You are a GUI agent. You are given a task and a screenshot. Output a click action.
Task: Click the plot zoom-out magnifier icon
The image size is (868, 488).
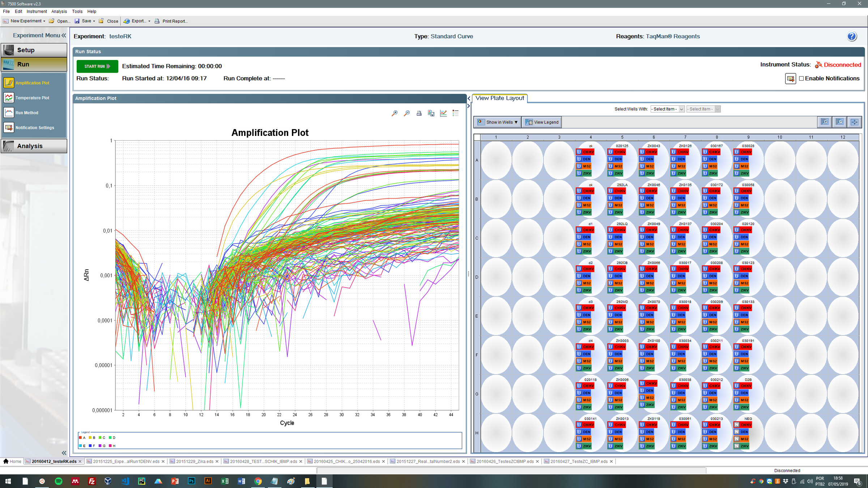(407, 113)
